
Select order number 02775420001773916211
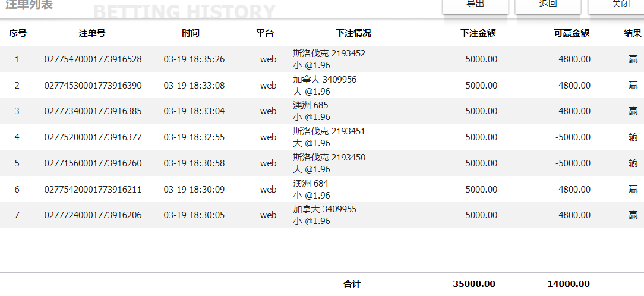93,190
